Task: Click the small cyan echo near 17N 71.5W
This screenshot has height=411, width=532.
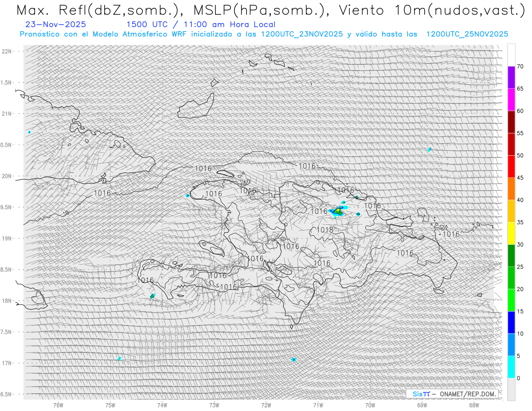Action: (293, 360)
